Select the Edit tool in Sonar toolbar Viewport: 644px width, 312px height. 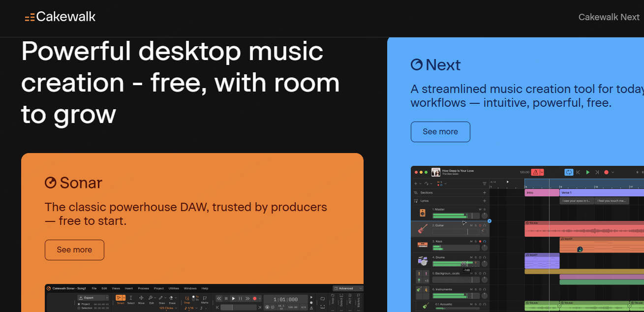tap(151, 300)
